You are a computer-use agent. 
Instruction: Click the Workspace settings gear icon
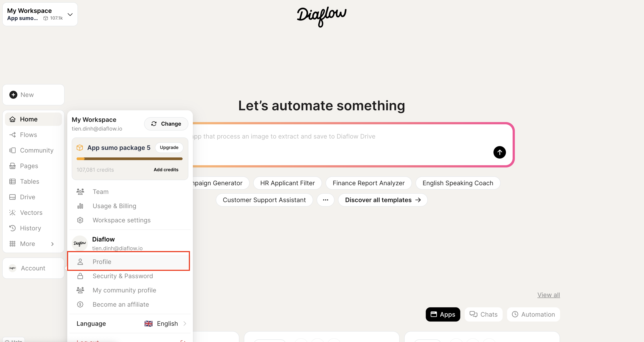coord(80,220)
